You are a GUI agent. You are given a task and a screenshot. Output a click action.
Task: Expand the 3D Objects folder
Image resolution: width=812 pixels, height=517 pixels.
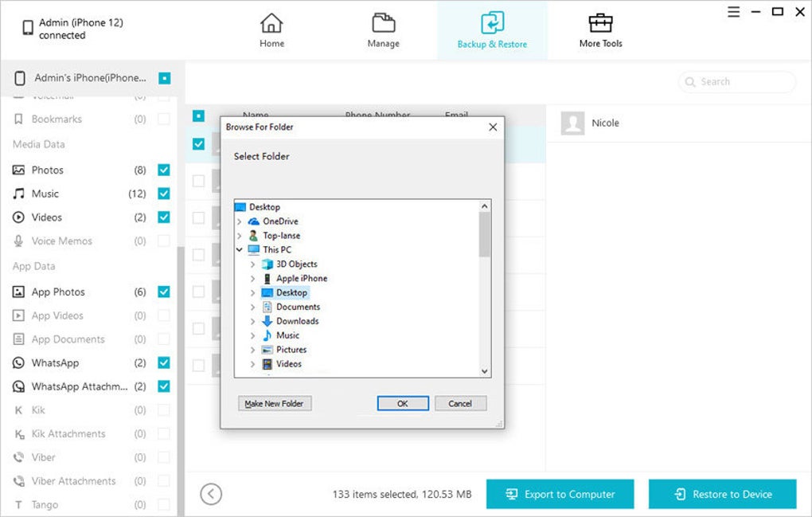(252, 264)
